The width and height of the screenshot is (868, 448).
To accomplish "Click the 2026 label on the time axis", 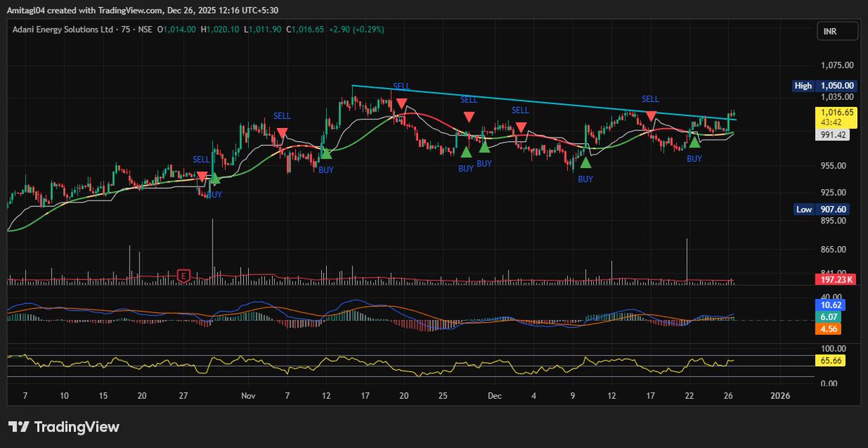I will click(x=780, y=396).
